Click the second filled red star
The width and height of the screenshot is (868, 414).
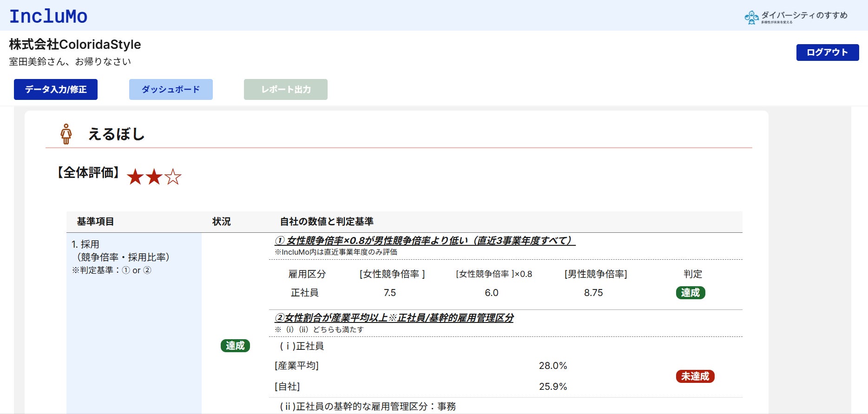pyautogui.click(x=154, y=177)
